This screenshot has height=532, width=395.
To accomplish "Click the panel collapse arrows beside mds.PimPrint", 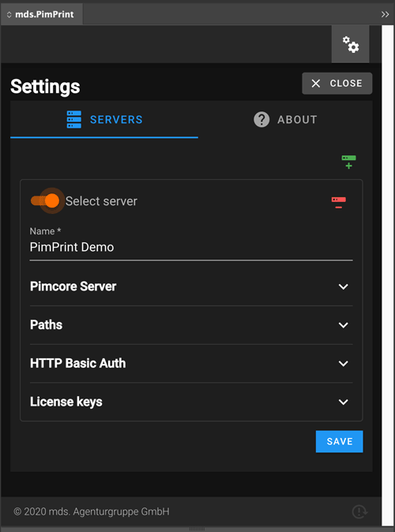I will [9, 14].
